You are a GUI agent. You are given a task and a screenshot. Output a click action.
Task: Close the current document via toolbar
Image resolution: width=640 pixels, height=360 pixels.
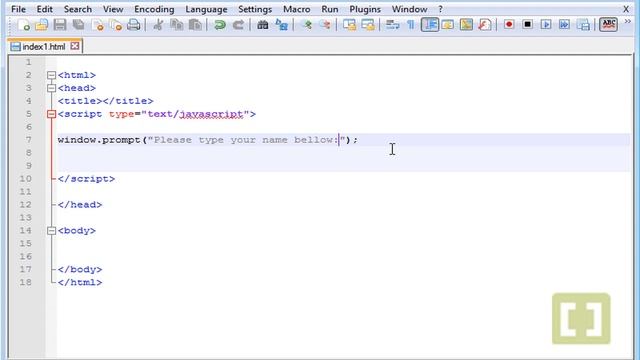98,25
